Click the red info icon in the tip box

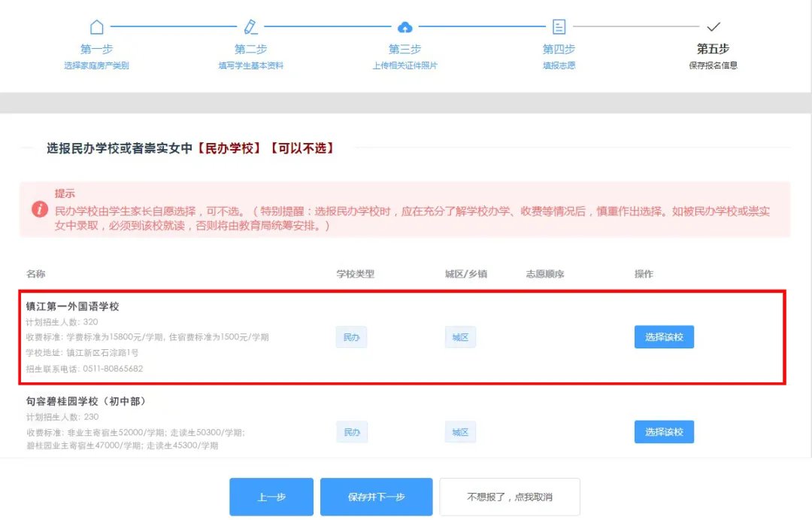pos(40,209)
